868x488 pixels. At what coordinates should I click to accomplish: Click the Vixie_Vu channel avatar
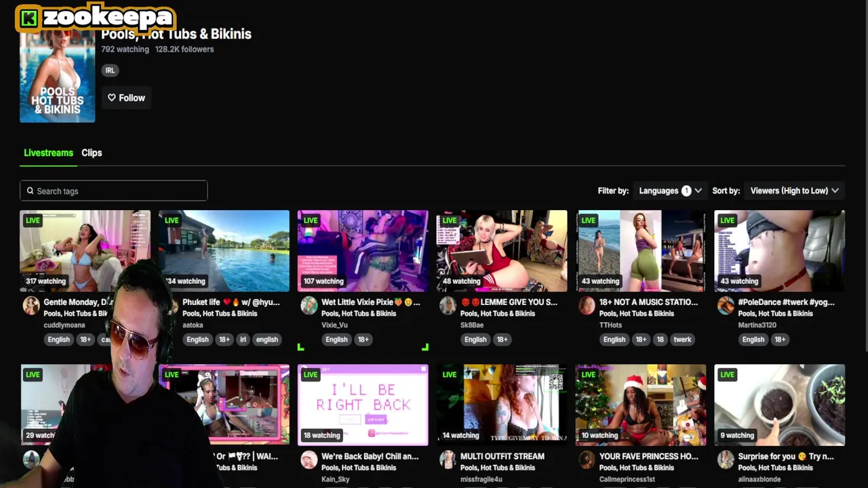(309, 305)
